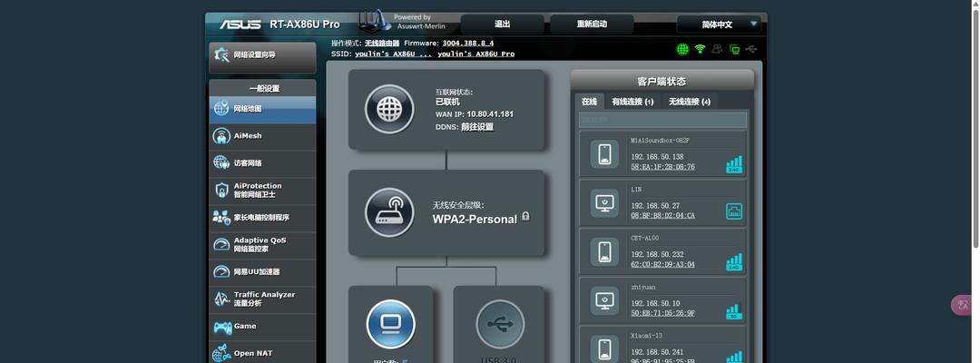Open Traffic Analyzer 流量分析
This screenshot has width=980, height=363.
[262, 299]
